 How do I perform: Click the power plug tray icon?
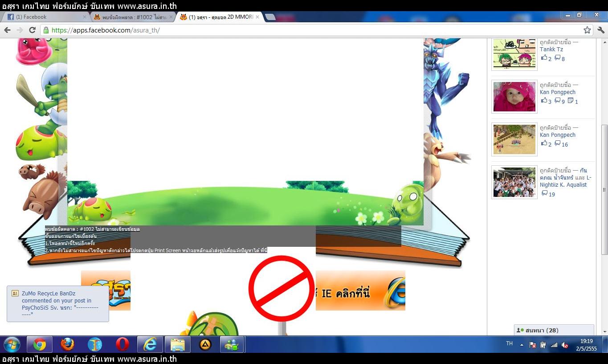[543, 345]
